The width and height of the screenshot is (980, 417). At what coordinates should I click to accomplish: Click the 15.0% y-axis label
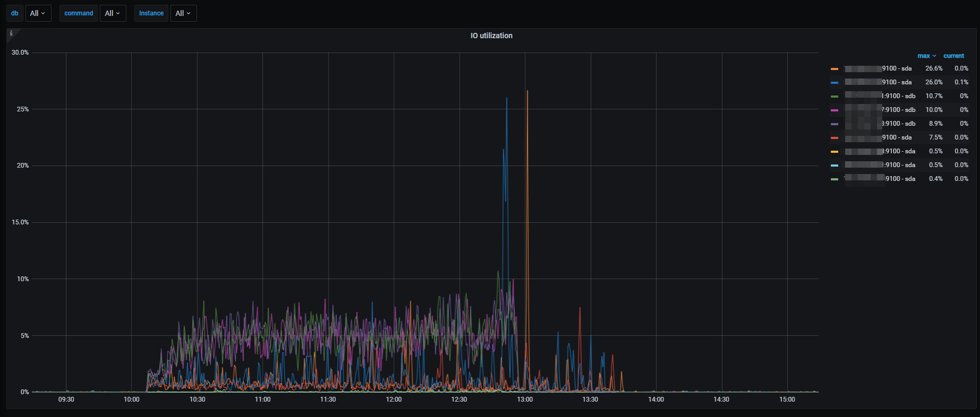[20, 222]
